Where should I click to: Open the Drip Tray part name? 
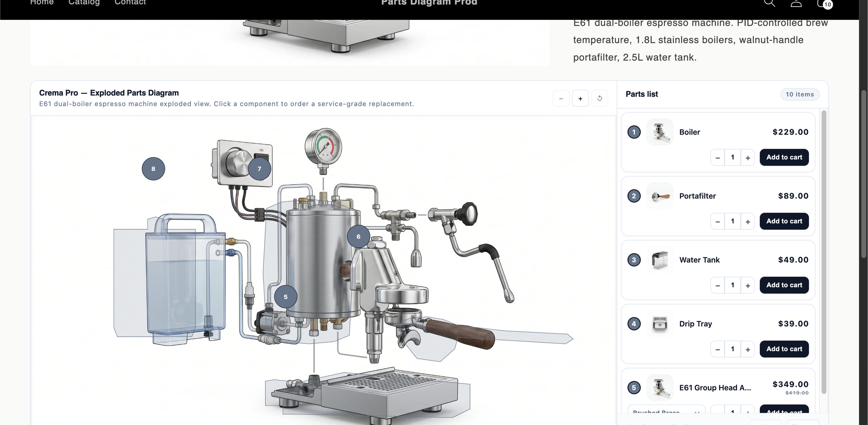(695, 324)
